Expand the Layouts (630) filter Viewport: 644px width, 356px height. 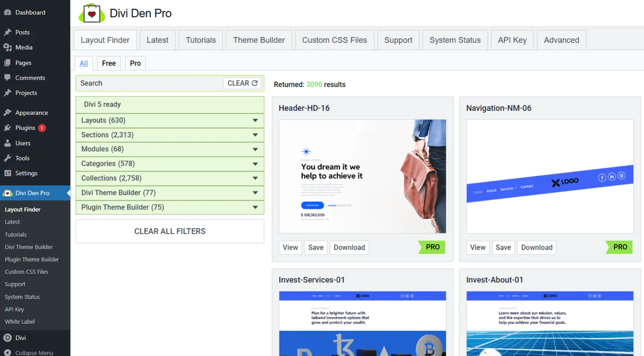click(170, 120)
